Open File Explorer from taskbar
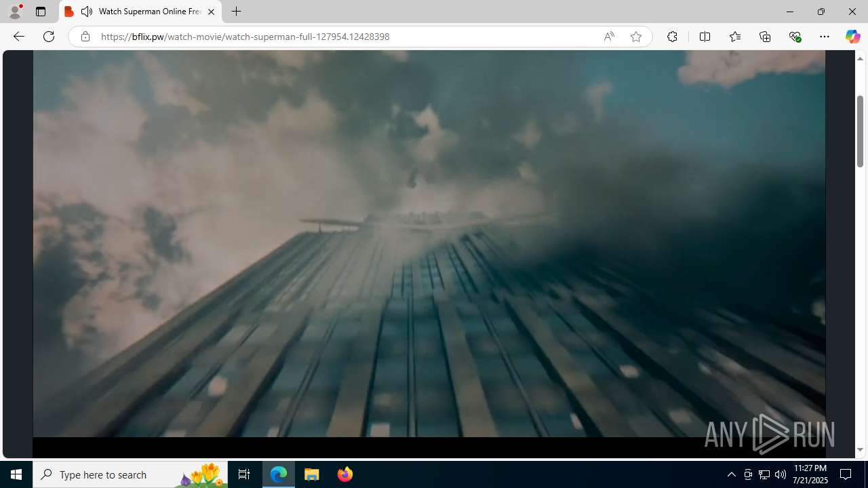Screen dimensions: 868x488 click(x=312, y=474)
